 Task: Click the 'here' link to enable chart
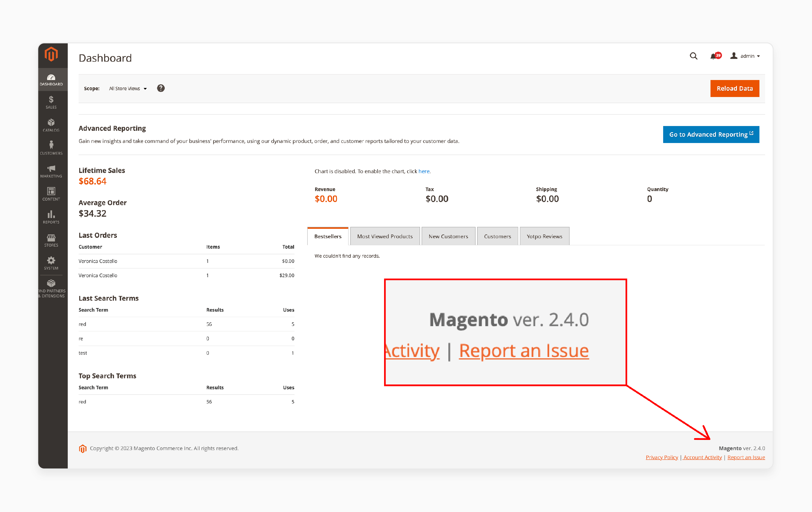(x=424, y=171)
